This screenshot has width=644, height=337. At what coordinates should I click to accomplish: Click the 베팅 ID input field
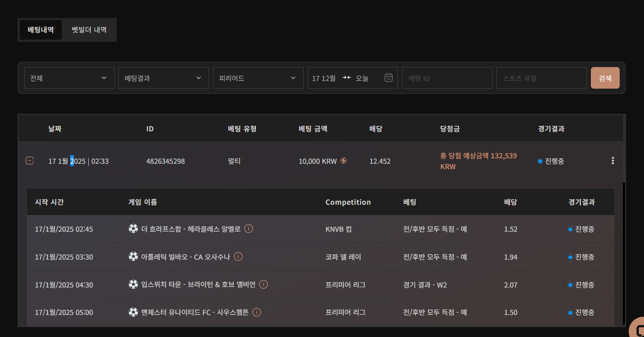[447, 78]
